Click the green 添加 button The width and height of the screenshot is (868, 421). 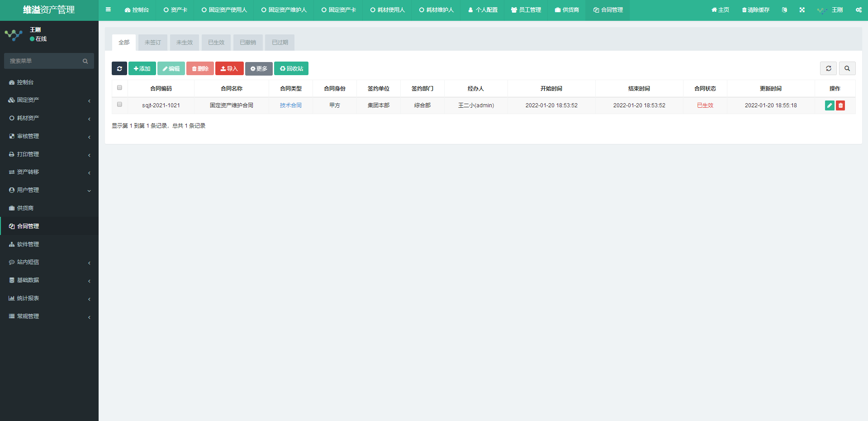(x=142, y=69)
